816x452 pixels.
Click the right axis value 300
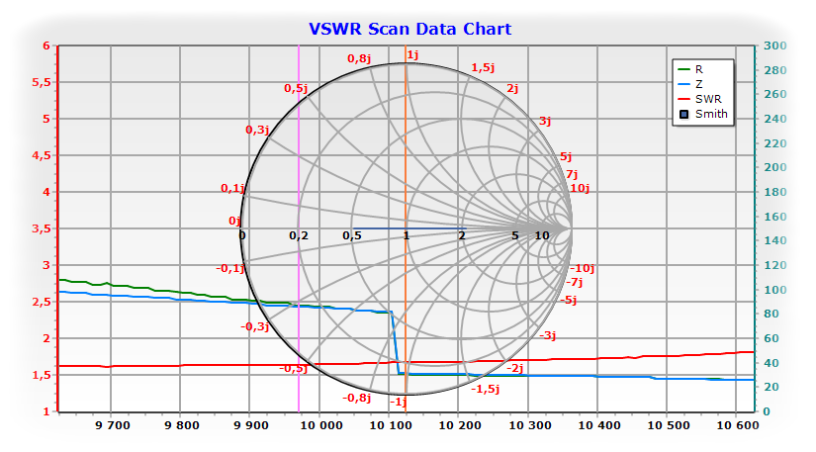click(x=775, y=46)
